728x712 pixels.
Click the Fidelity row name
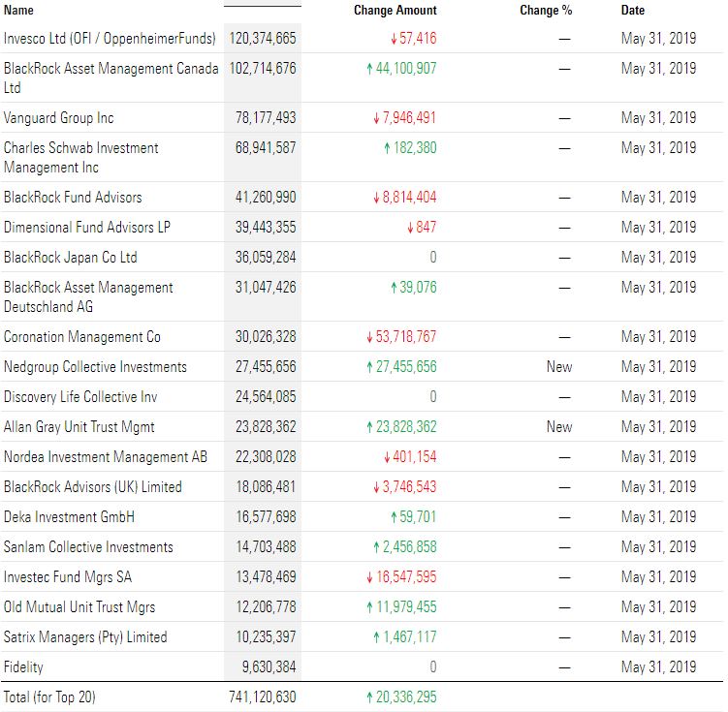23,667
